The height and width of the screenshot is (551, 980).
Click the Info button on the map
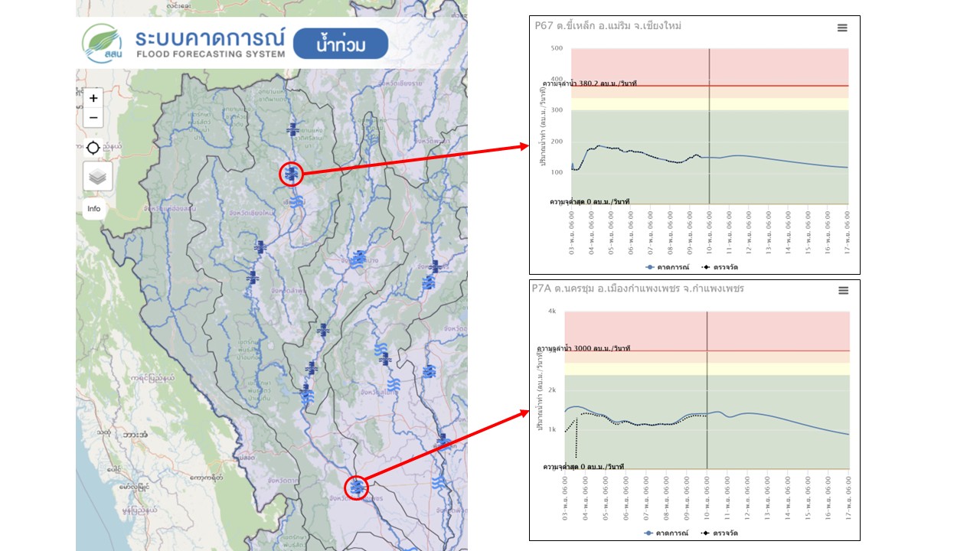(93, 209)
